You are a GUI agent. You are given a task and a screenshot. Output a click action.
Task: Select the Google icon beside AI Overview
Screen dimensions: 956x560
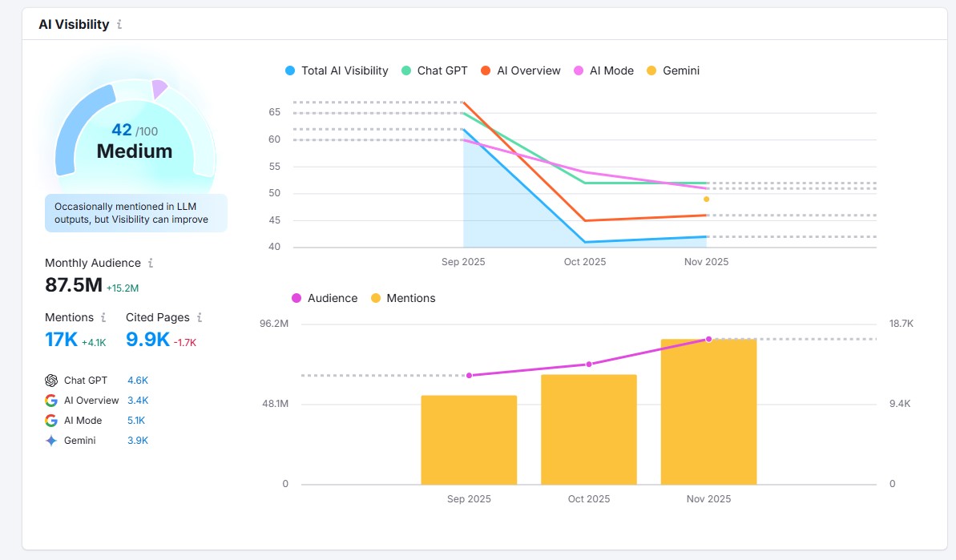tap(50, 400)
